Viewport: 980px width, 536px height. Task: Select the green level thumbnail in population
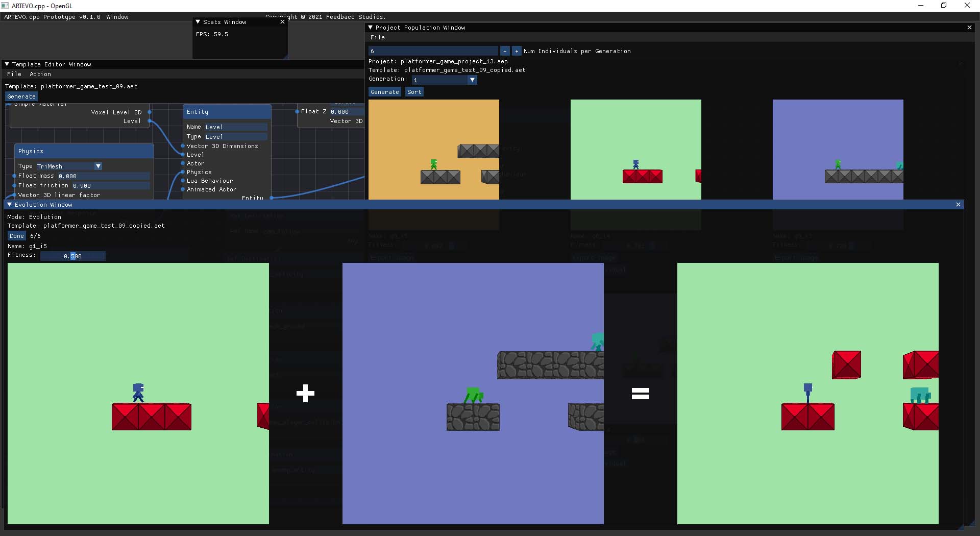tap(636, 150)
